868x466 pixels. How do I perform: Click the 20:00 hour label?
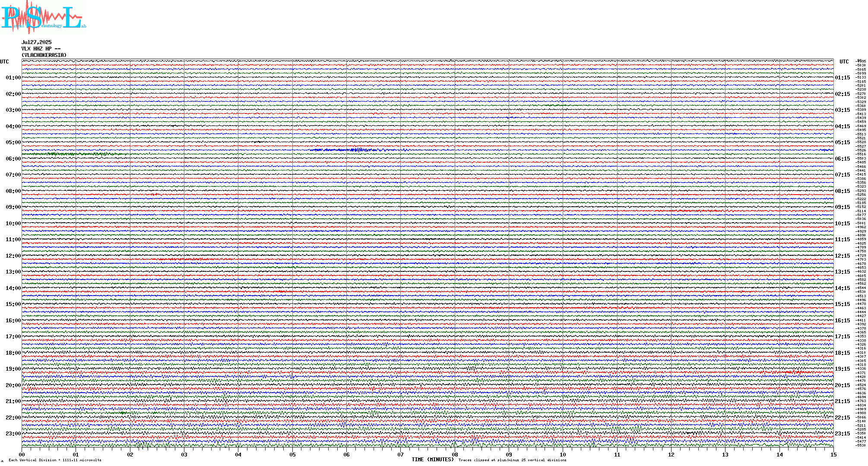[x=13, y=385]
